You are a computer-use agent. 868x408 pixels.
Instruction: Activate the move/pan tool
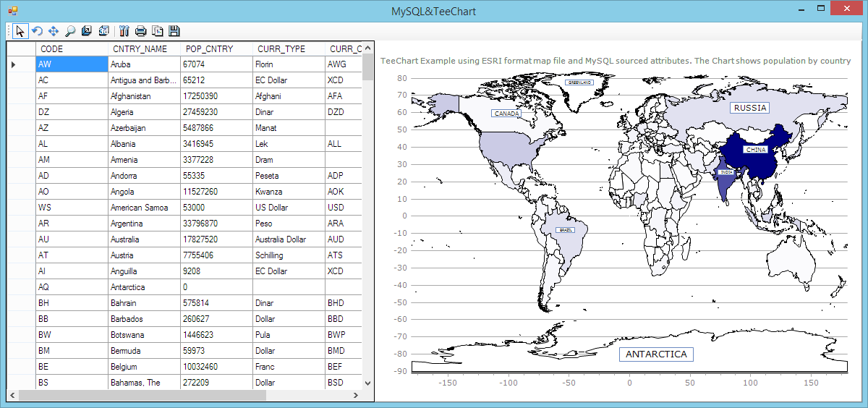pyautogui.click(x=54, y=31)
